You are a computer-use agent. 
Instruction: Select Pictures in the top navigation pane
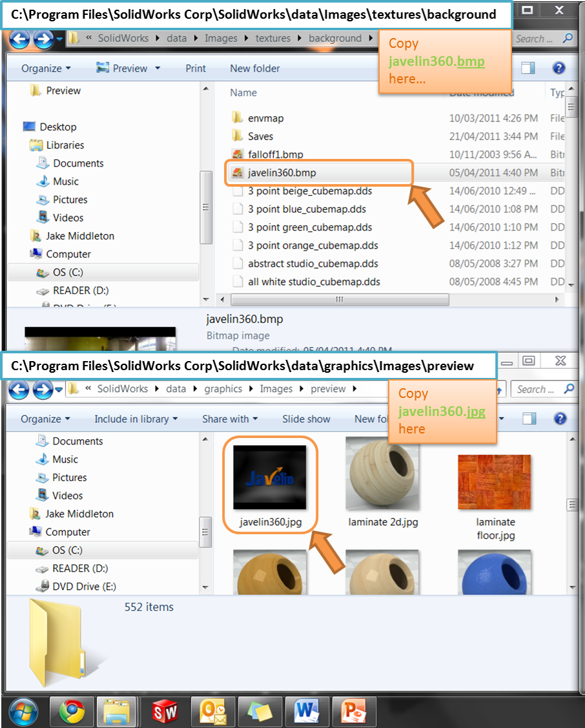point(62,199)
